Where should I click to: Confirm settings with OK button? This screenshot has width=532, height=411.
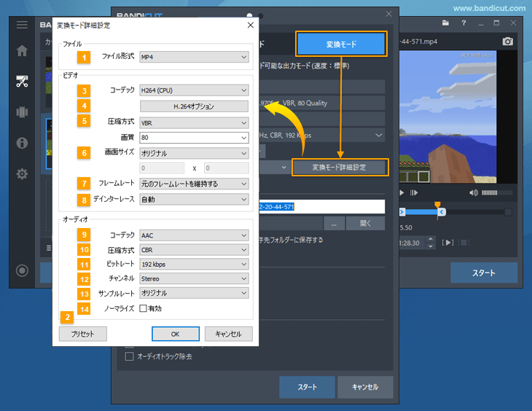point(176,334)
